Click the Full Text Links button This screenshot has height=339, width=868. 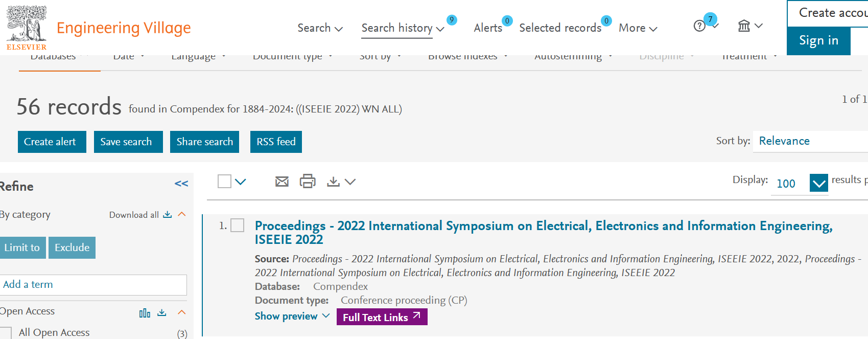(382, 317)
